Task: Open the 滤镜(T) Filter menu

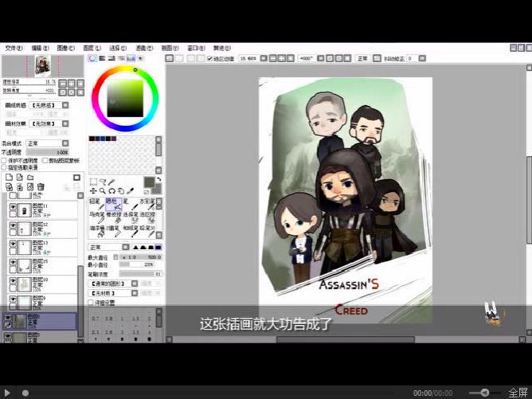Action: pyautogui.click(x=144, y=48)
